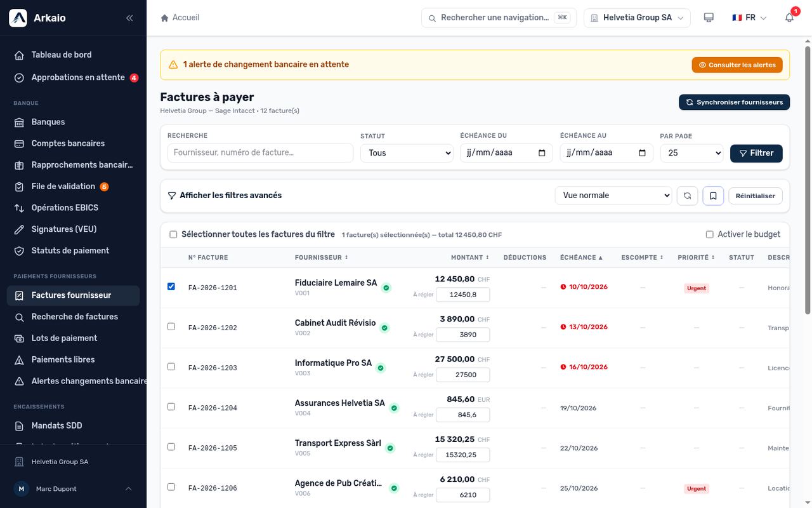The width and height of the screenshot is (812, 508).
Task: Save view with the bookmark icon
Action: [713, 196]
